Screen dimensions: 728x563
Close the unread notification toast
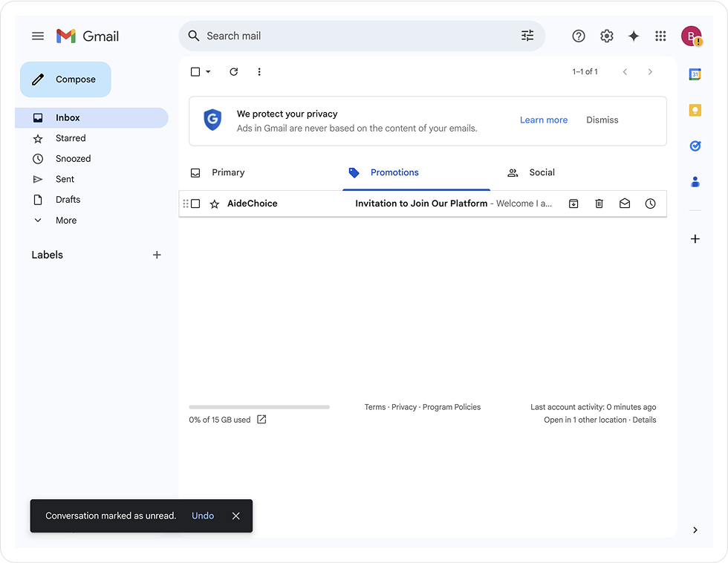click(x=236, y=515)
